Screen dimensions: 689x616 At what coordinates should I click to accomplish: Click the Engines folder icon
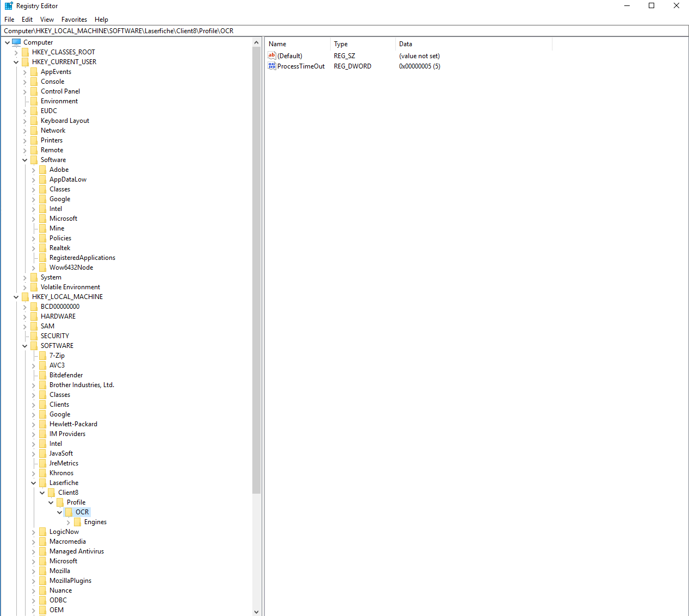pos(77,522)
